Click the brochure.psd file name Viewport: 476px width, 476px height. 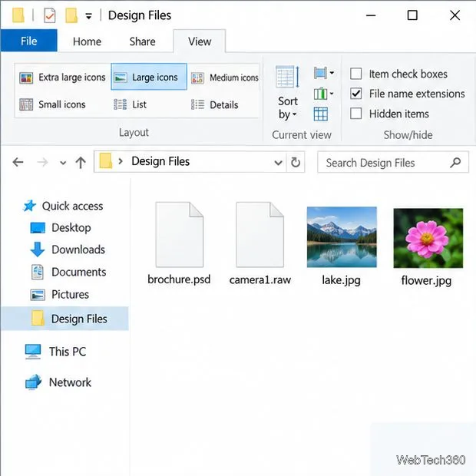179,279
